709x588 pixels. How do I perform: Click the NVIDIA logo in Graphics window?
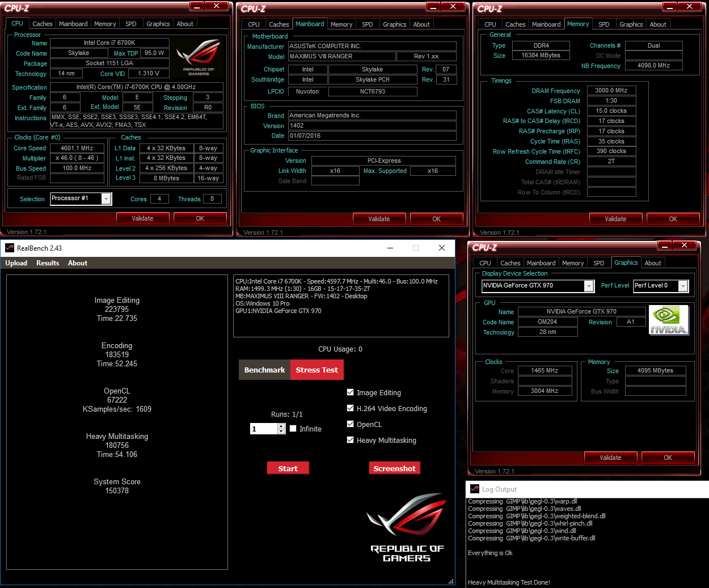(x=668, y=321)
